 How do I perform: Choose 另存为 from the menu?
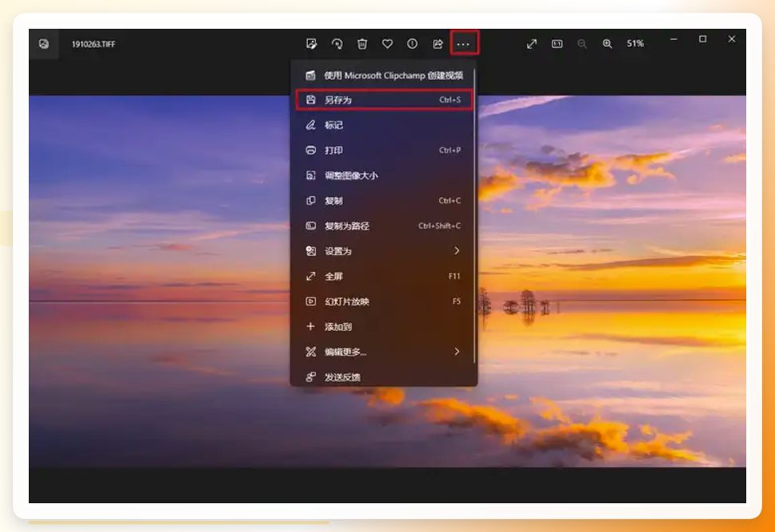coord(384,100)
